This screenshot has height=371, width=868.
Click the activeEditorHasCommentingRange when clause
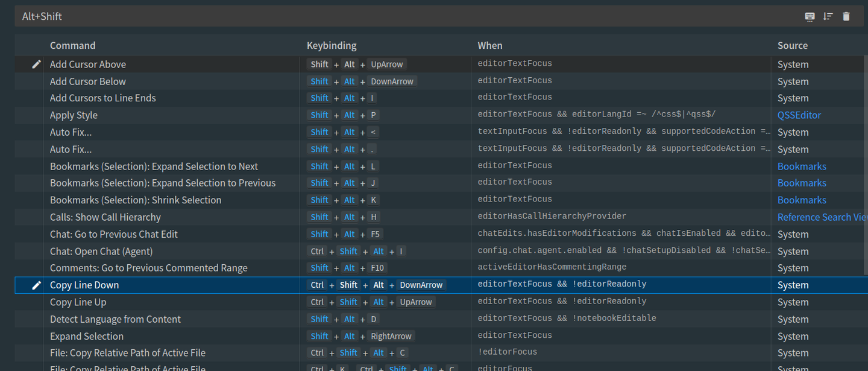coord(552,267)
